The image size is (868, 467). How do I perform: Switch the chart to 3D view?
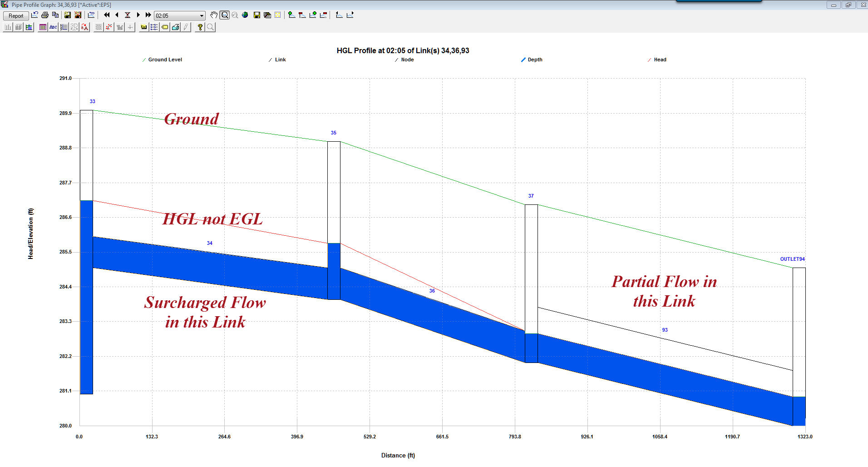[74, 27]
